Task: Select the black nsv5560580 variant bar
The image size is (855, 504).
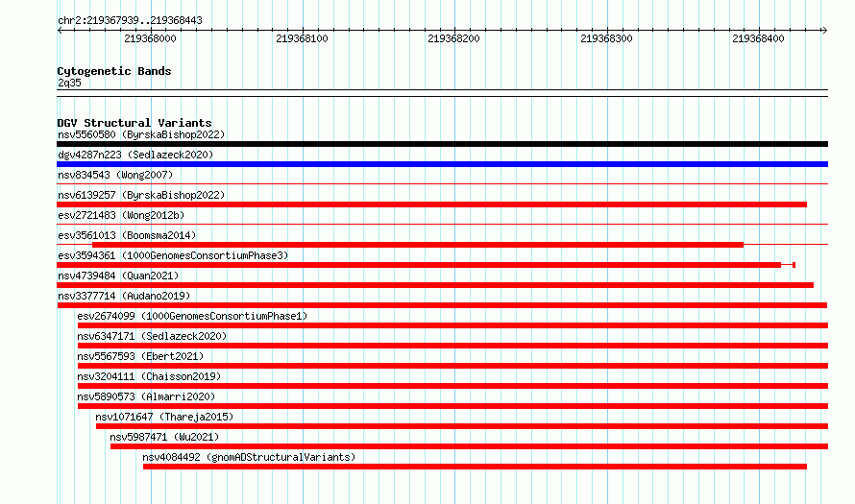Action: (442, 144)
